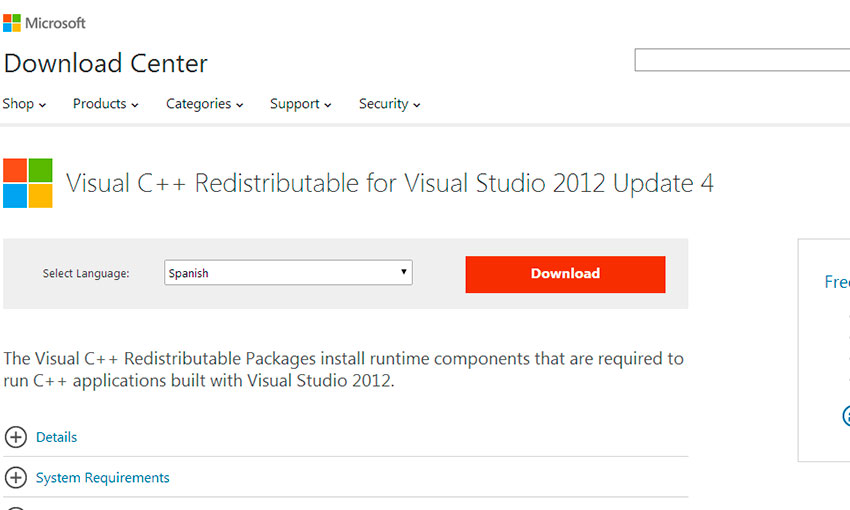Expand the Shop menu
The height and width of the screenshot is (510, 850).
[x=24, y=104]
